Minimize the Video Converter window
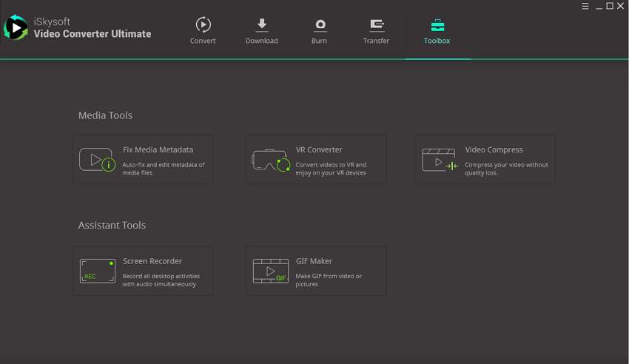This screenshot has height=364, width=629. click(x=598, y=6)
